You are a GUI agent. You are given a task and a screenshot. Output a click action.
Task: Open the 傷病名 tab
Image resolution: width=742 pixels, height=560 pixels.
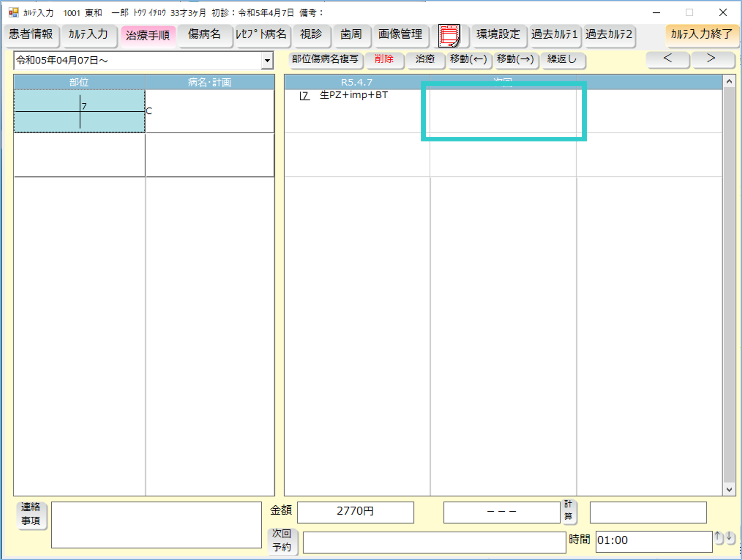[204, 34]
